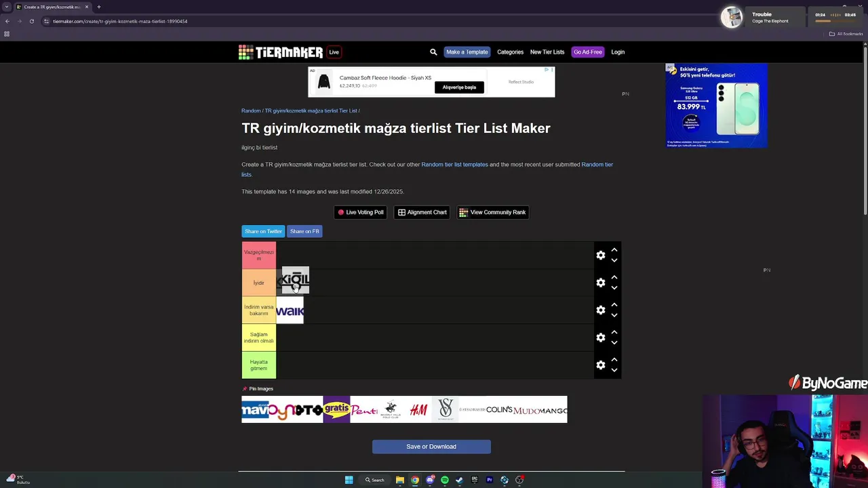This screenshot has width=868, height=488.
Task: Open the TierMaker logo home link
Action: coord(281,52)
